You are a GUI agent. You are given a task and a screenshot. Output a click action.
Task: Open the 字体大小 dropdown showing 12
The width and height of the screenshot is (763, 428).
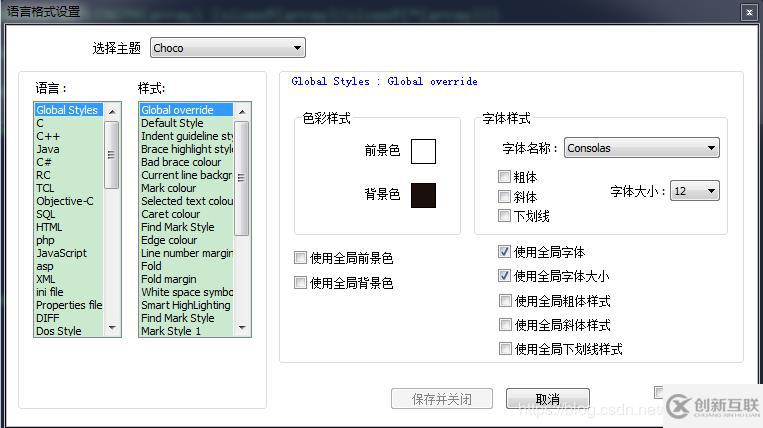pyautogui.click(x=694, y=191)
